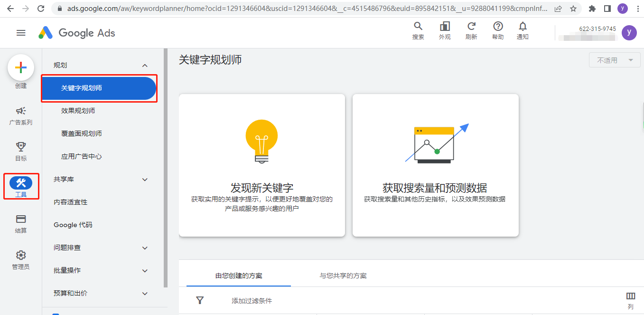Click the 刷新 refresh icon

(x=471, y=30)
